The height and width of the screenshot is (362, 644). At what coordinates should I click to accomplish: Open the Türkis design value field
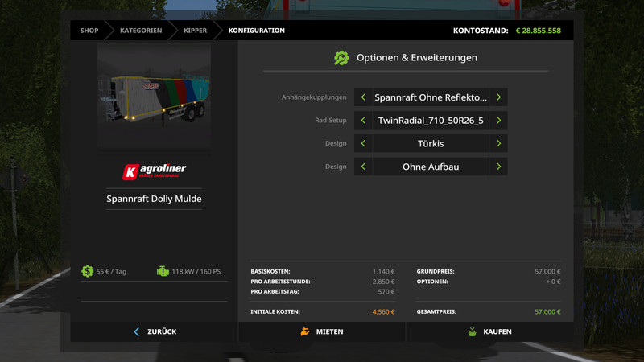[x=431, y=144]
